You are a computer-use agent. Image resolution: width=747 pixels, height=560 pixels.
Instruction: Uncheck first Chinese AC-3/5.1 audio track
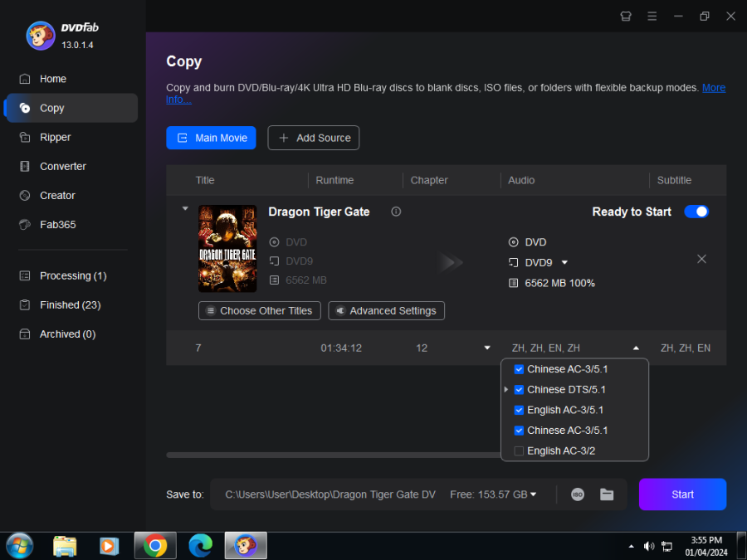[519, 369]
